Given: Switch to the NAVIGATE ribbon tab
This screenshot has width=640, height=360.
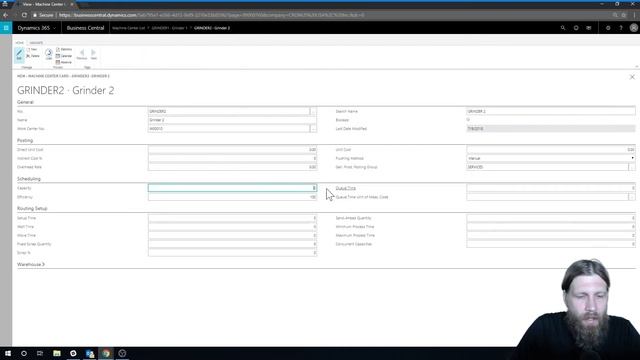Looking at the screenshot, I should (36, 42).
